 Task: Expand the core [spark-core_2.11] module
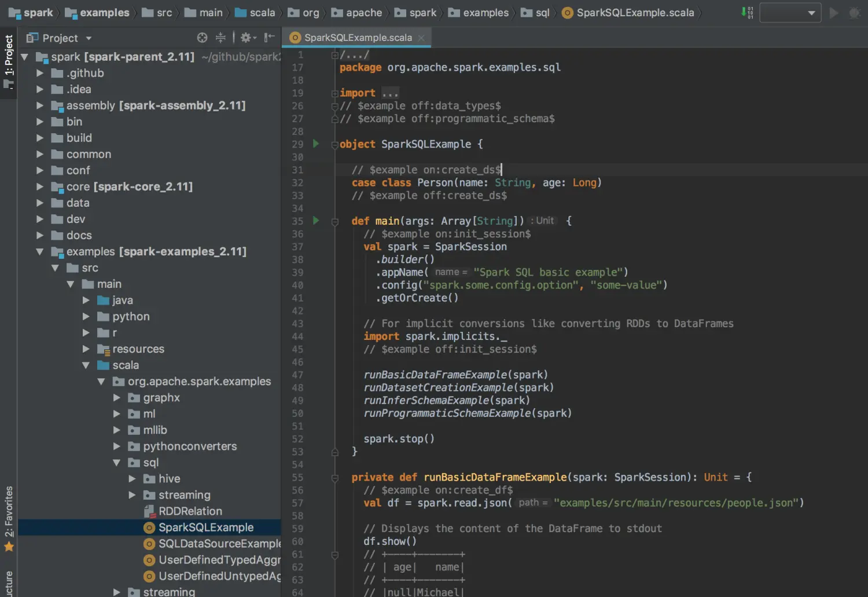tap(40, 186)
